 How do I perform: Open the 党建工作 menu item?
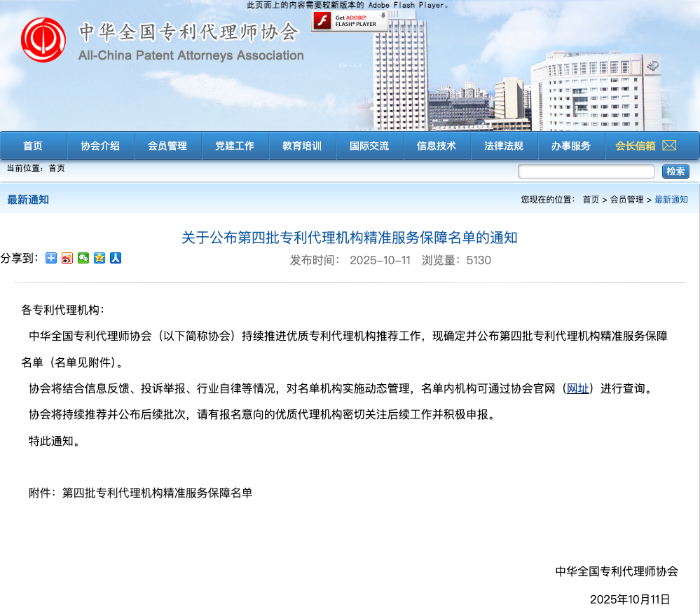(x=235, y=146)
